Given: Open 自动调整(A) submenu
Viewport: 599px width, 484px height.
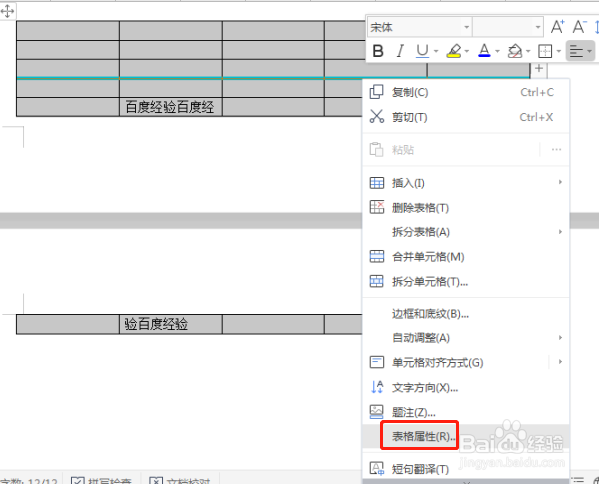Looking at the screenshot, I should pos(466,338).
